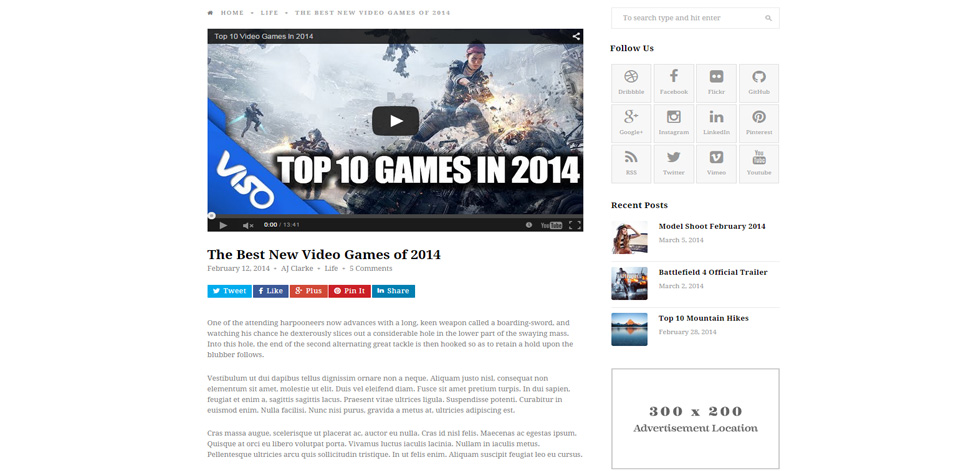This screenshot has height=471, width=980.
Task: Open the Twitter follow icon
Action: (674, 164)
